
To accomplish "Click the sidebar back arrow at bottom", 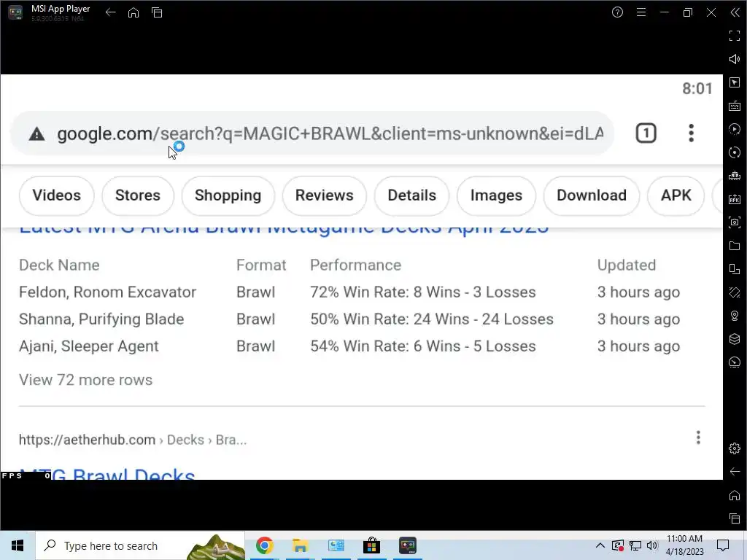I will pyautogui.click(x=735, y=472).
